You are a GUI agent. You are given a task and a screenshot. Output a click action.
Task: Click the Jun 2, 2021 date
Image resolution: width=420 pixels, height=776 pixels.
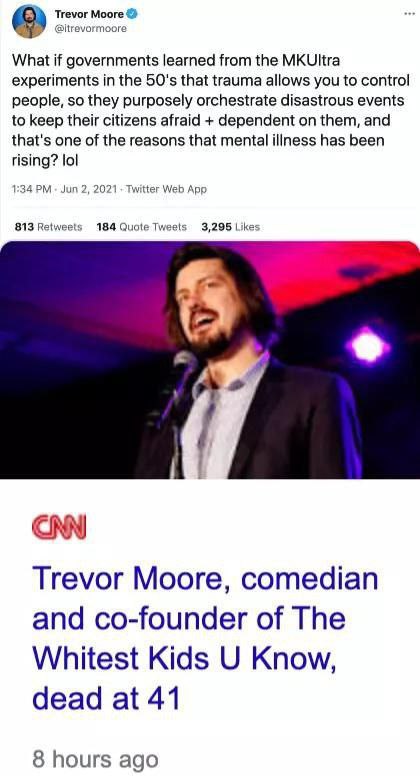(x=88, y=189)
